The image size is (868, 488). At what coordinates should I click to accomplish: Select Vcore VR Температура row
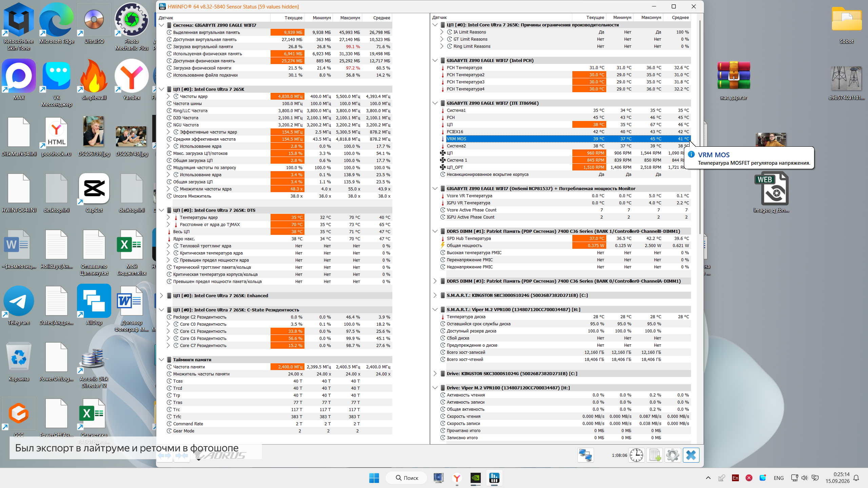[x=565, y=196]
